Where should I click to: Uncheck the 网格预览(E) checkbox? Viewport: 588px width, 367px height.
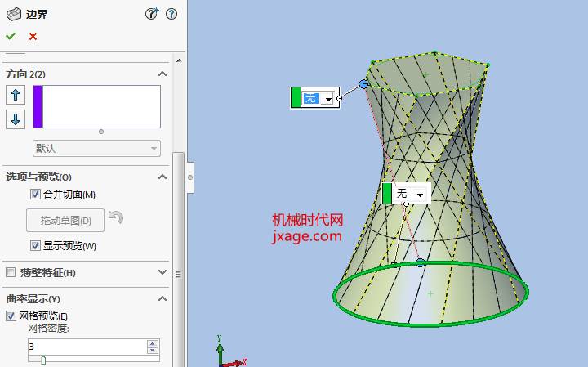point(11,316)
